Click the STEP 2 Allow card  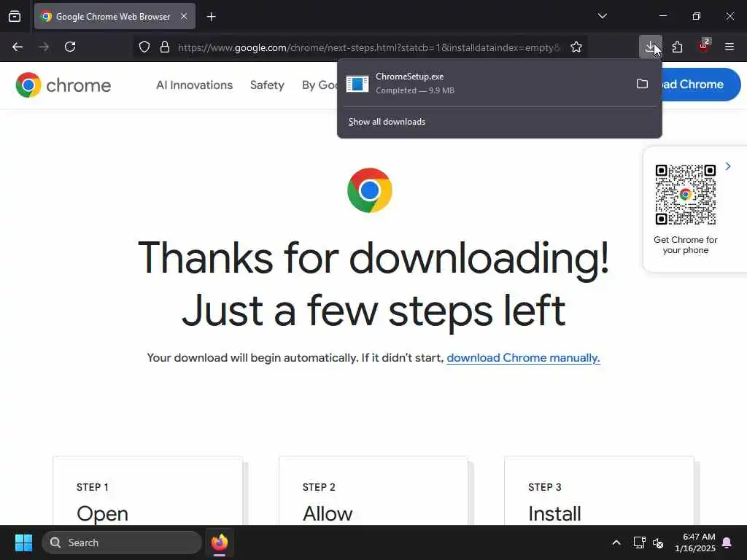click(x=373, y=491)
